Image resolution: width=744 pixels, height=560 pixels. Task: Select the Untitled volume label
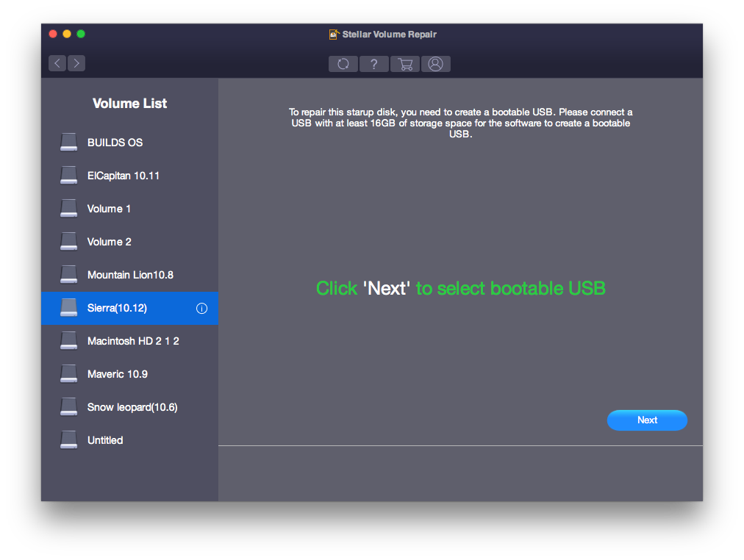click(x=105, y=440)
